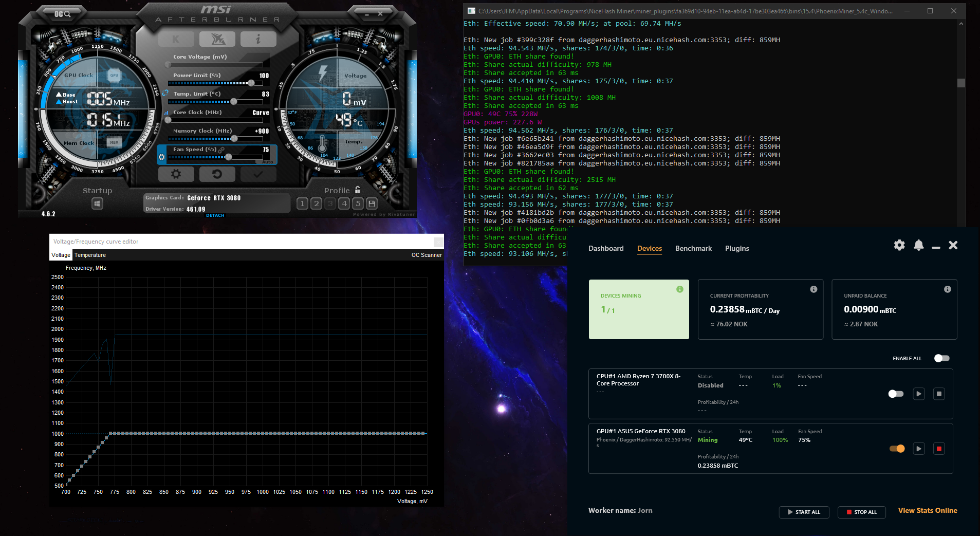Open the core clock curve editor icon

tap(166, 113)
